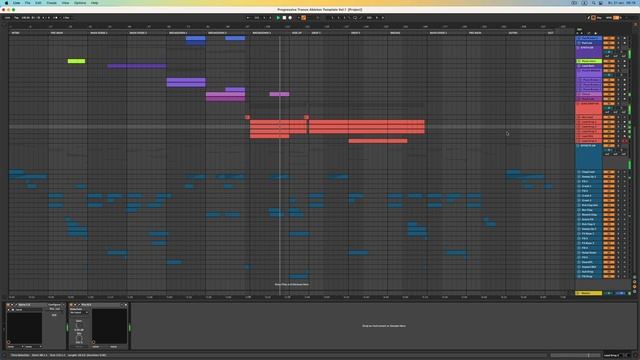The height and width of the screenshot is (360, 640).
Task: Jump to the OUTRO locator
Action: point(513,33)
